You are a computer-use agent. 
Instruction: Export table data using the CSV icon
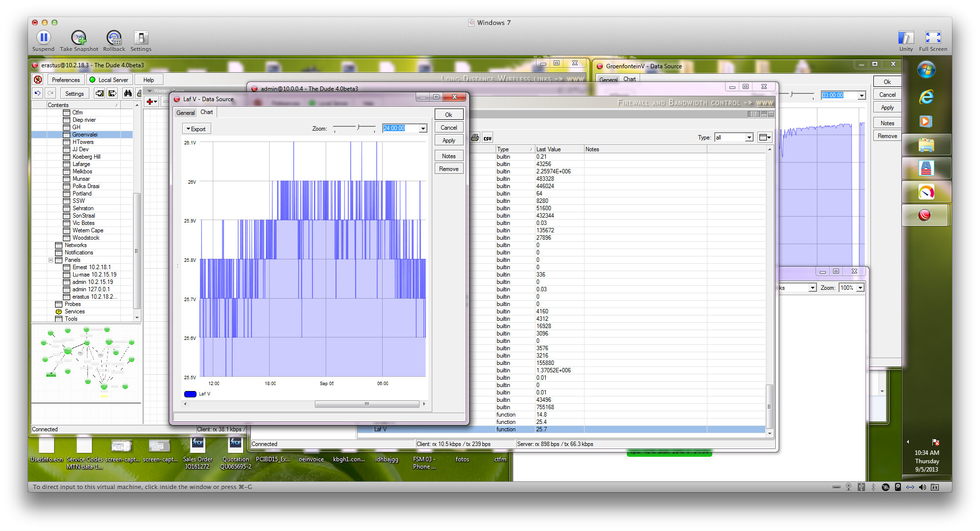[487, 138]
